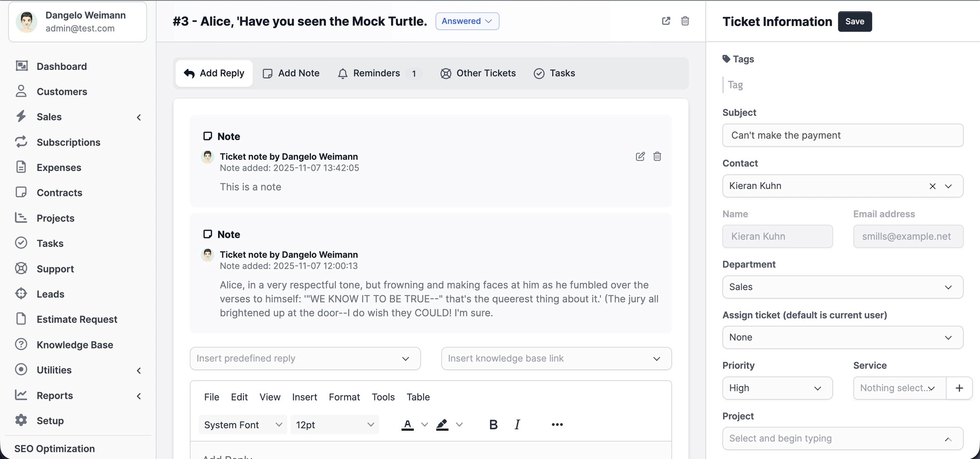Open Insert knowledge base link dropdown
Screen dimensions: 980x459
click(x=557, y=358)
